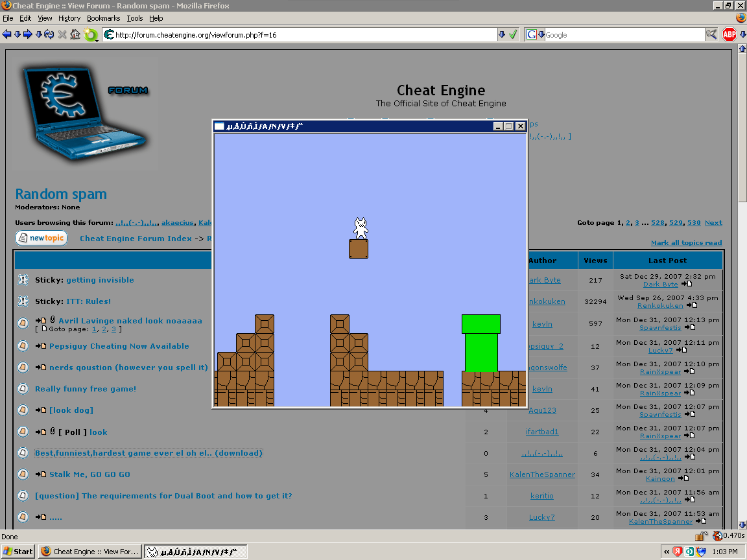Click open padlock icon in status bar
The height and width of the screenshot is (560, 747).
click(700, 536)
